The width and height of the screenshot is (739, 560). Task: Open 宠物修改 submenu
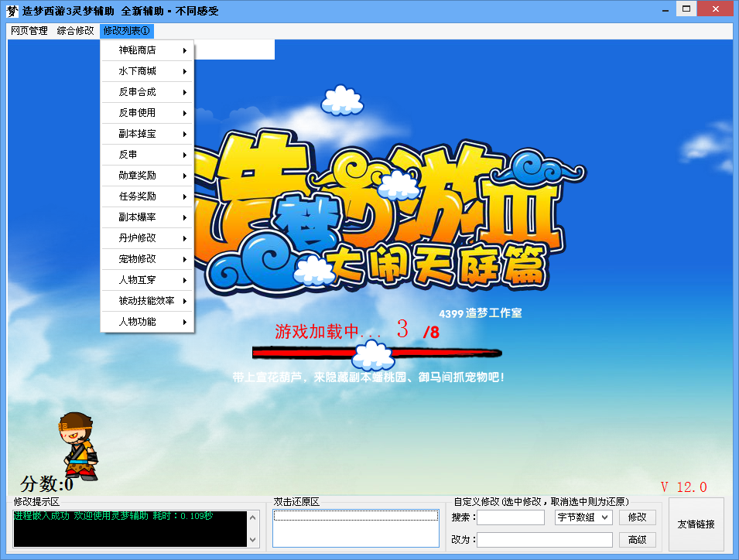147,259
